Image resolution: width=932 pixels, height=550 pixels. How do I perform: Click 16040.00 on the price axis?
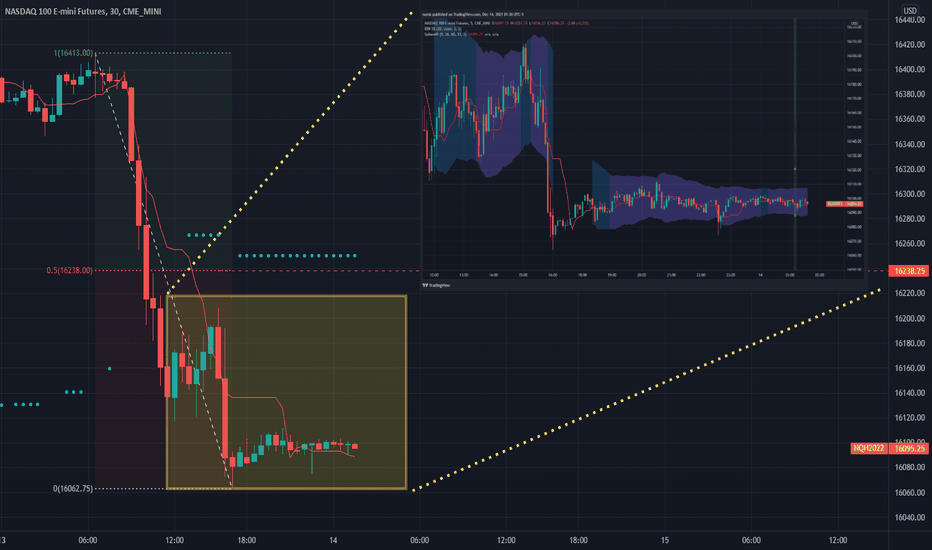(909, 517)
